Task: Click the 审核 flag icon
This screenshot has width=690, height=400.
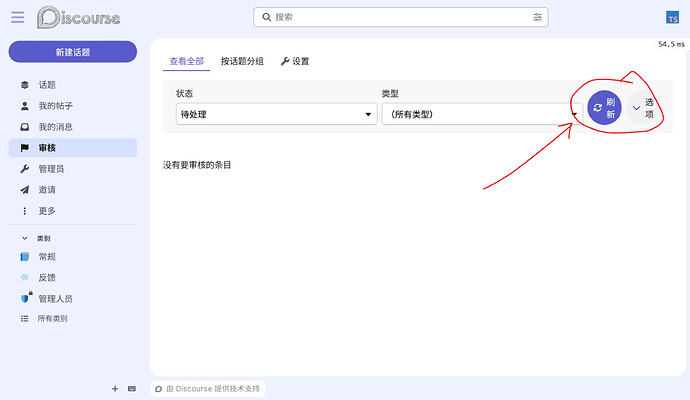Action: coord(25,148)
